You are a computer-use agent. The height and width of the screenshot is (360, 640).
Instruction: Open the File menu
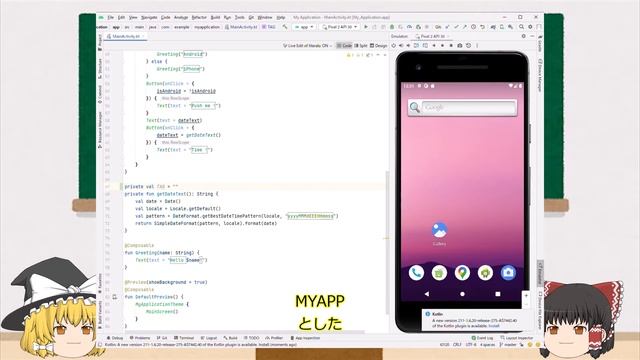click(111, 18)
